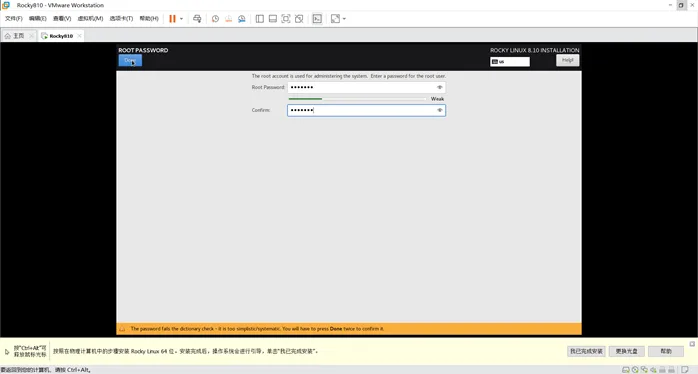
Task: Open the 虚拟机(M) menu
Action: [x=90, y=18]
